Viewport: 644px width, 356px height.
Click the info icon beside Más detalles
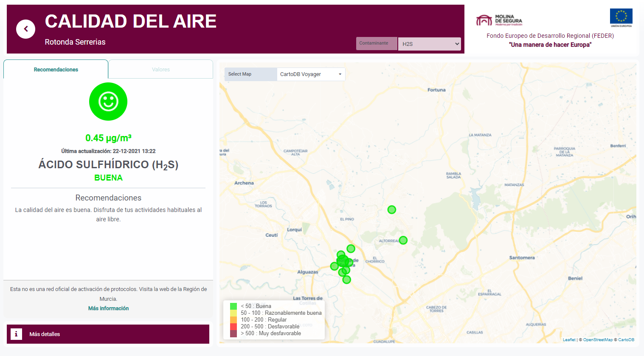[16, 334]
